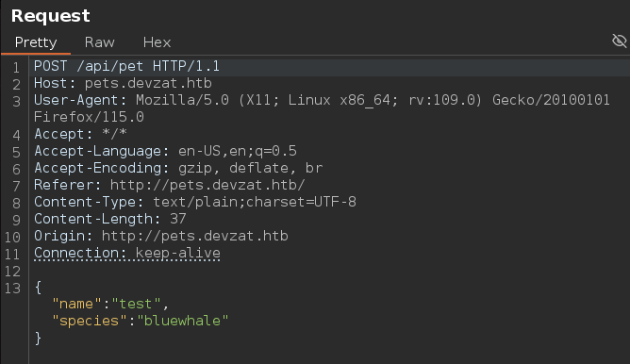Click the Accept-Language header value
Screen dimensions: 630x364
point(238,151)
